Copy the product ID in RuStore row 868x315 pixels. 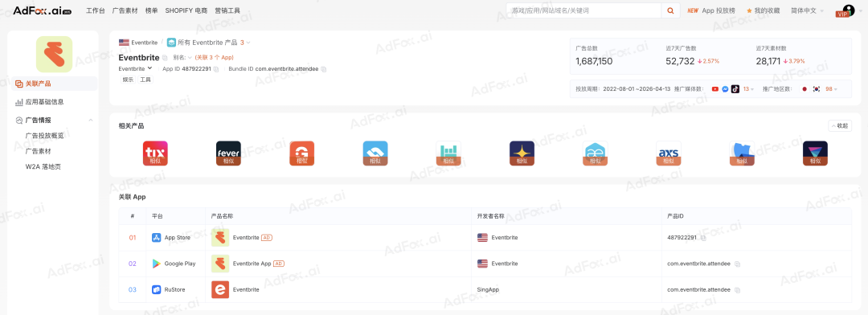(x=737, y=289)
